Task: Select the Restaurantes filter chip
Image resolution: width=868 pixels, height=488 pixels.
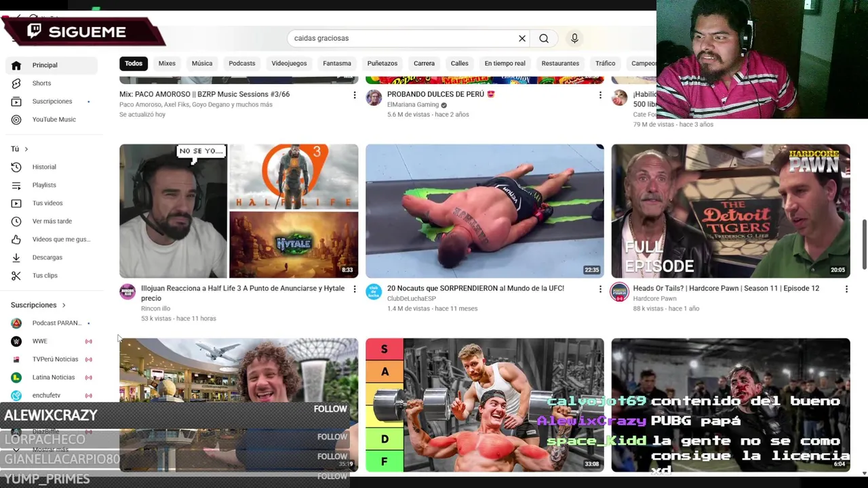Action: click(x=560, y=64)
